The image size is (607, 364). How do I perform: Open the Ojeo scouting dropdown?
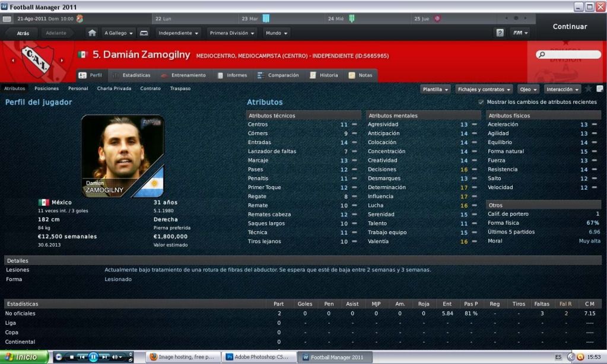coord(529,90)
